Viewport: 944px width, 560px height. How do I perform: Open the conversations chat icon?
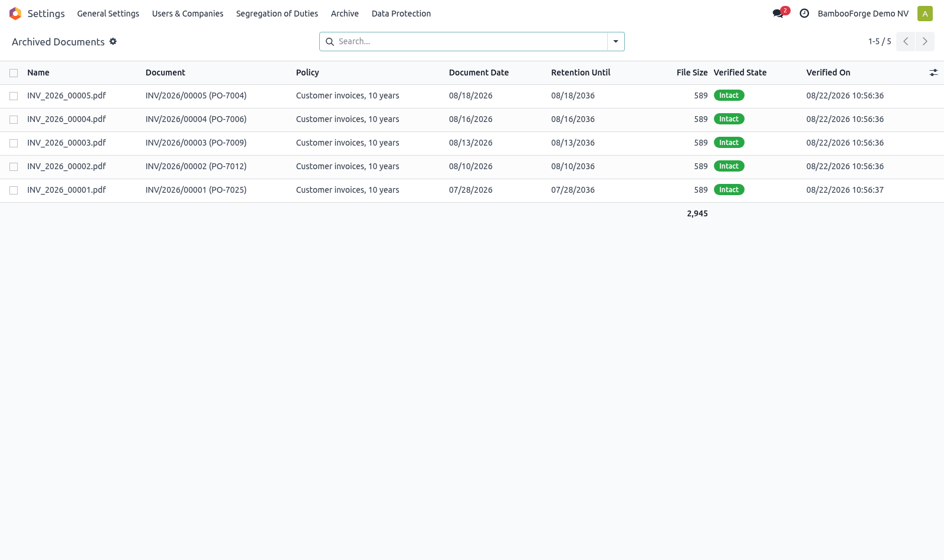tap(778, 14)
